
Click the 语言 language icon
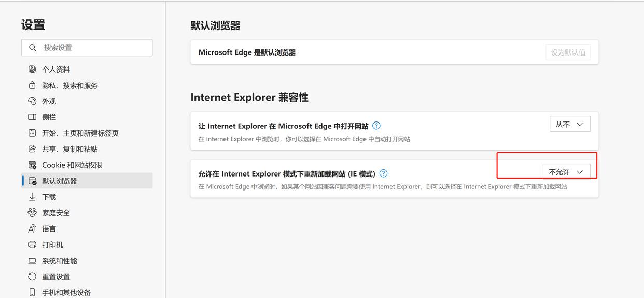32,229
